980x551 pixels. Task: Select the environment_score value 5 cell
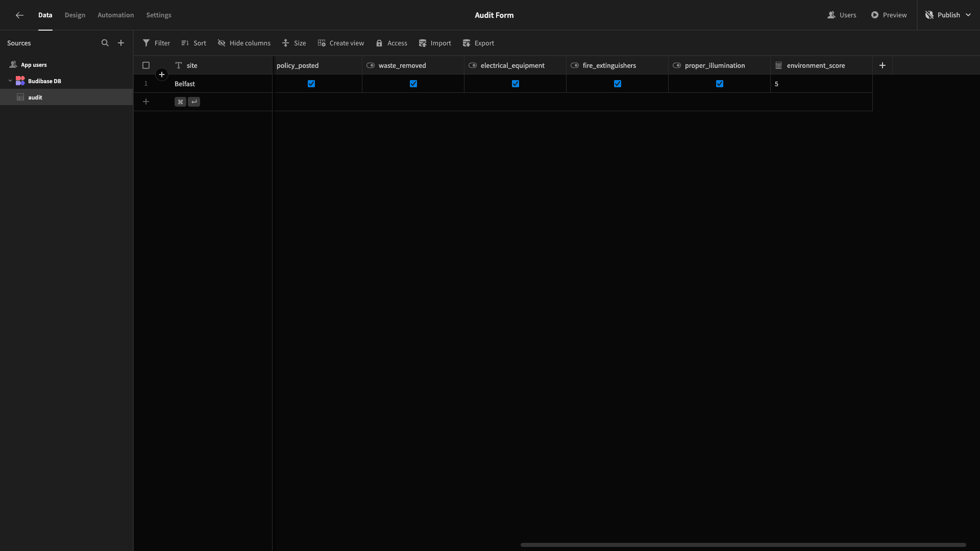click(x=822, y=84)
